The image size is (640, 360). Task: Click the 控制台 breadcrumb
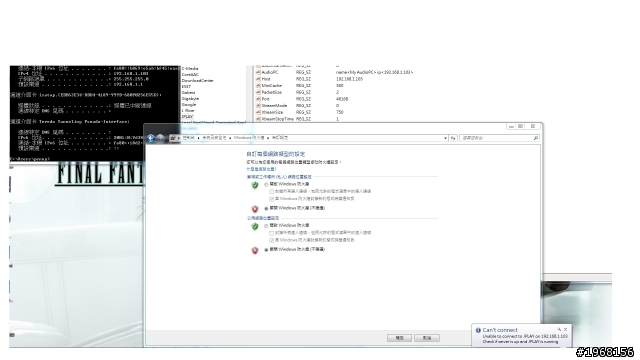tap(189, 138)
